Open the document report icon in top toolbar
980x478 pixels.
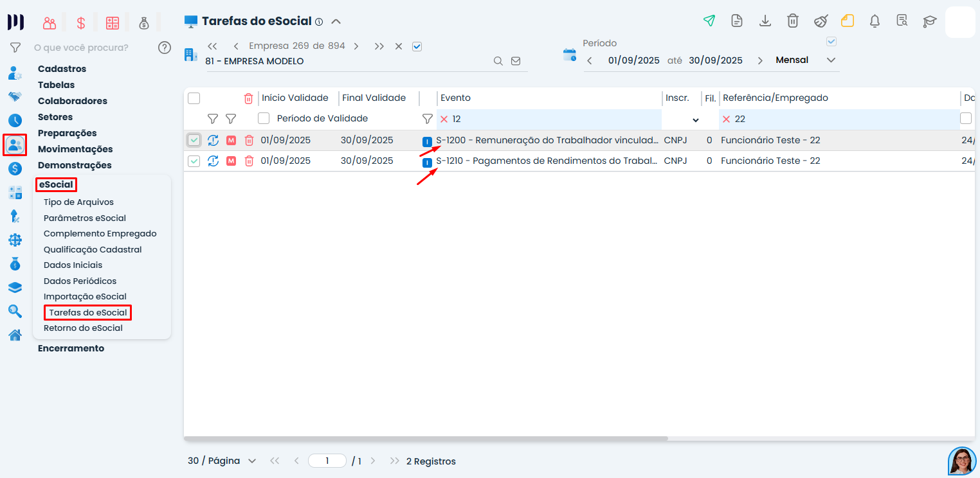click(x=737, y=21)
